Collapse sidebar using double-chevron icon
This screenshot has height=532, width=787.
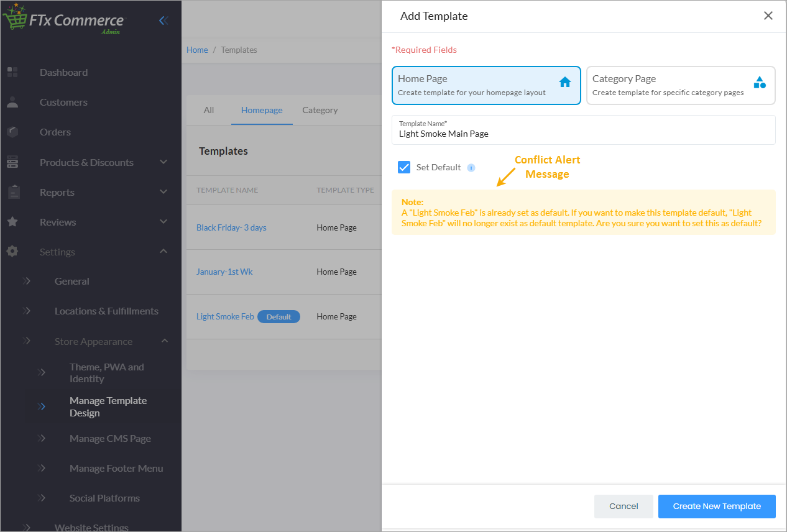[163, 21]
